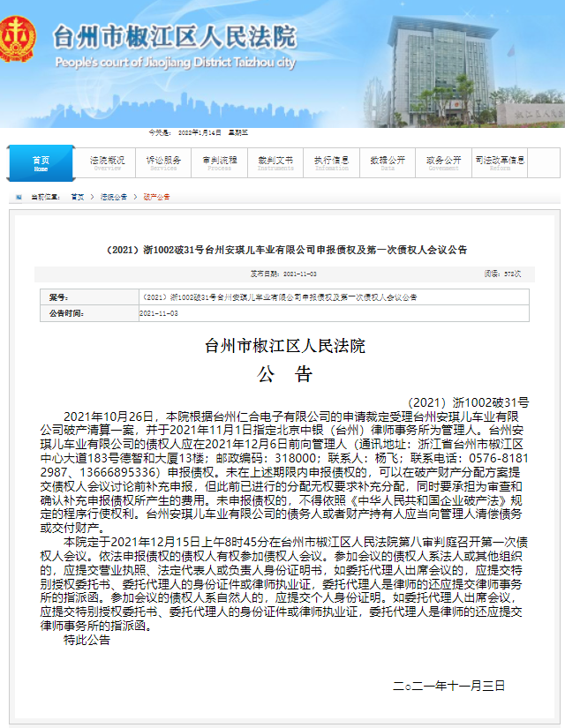Image resolution: width=565 pixels, height=728 pixels.
Task: Click the 破产公告 breadcrumb link
Action: click(x=156, y=197)
